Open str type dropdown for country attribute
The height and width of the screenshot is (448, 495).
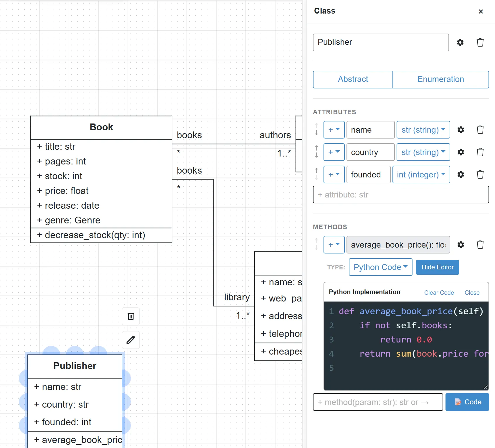point(423,152)
